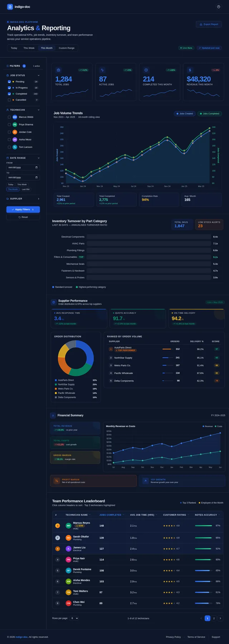Click the Financial Summary bar-chart icon

[53, 415]
